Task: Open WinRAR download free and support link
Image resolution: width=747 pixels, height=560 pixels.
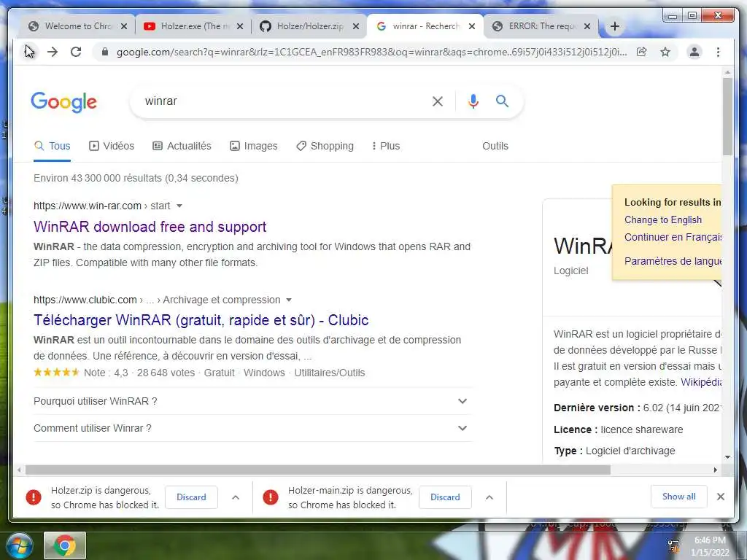Action: pos(150,227)
